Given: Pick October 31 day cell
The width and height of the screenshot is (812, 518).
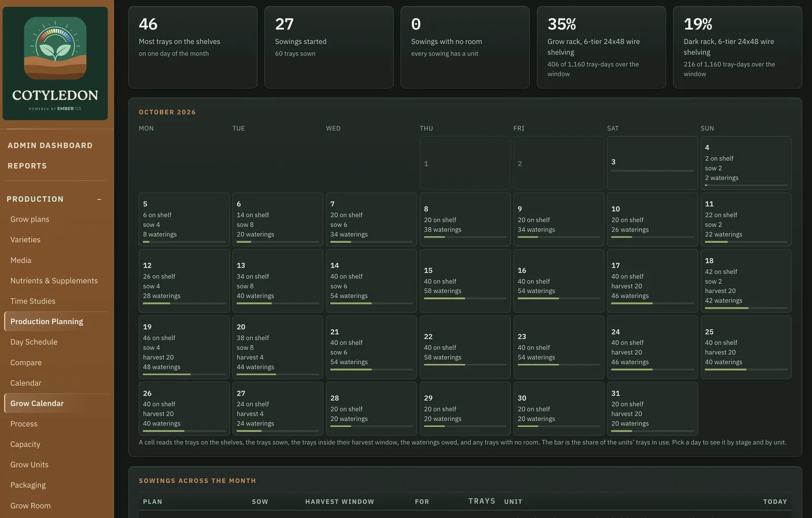Looking at the screenshot, I should point(652,408).
